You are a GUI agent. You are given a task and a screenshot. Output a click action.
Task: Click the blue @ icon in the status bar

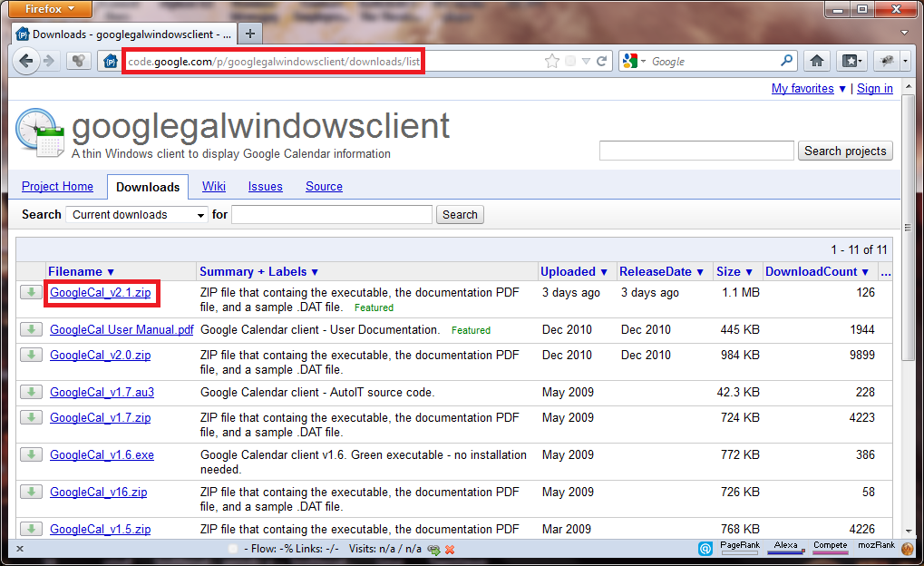click(705, 549)
